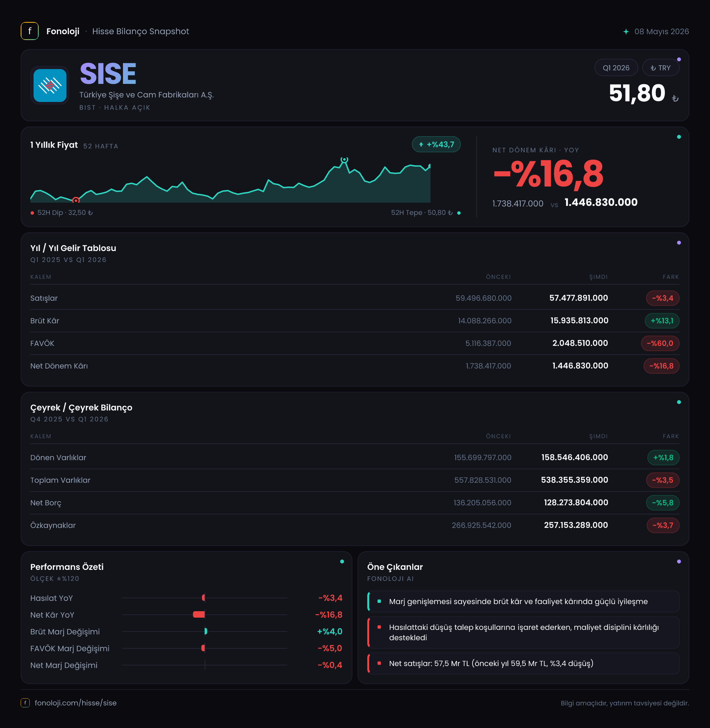Click the "52H Tepe · 50,80 ₺" label
Viewport: 710px width, 728px height.
[x=422, y=213]
